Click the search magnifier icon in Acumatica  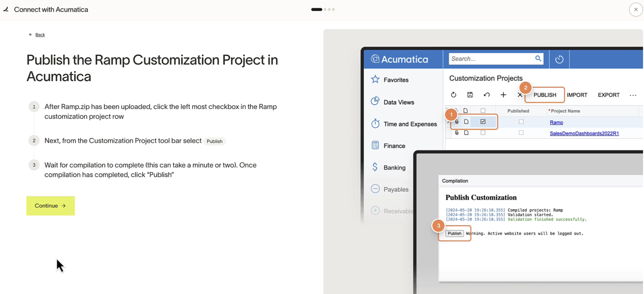[x=538, y=58]
